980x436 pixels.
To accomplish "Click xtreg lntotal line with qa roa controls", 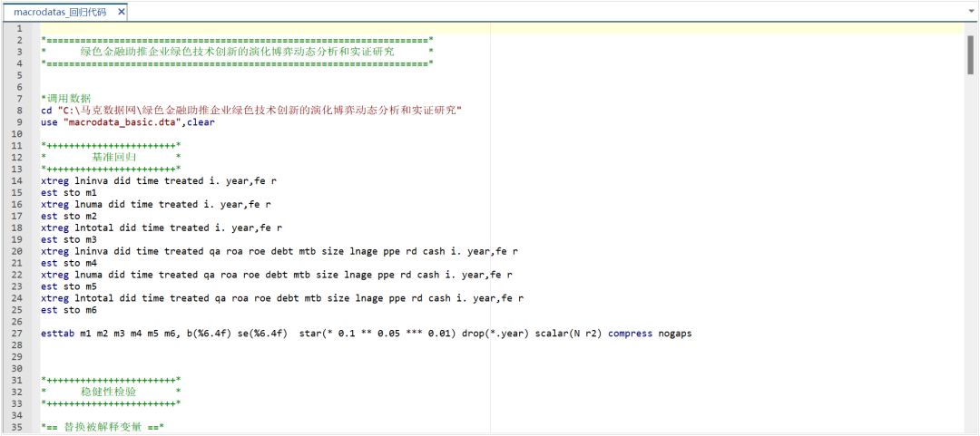I will tap(282, 298).
